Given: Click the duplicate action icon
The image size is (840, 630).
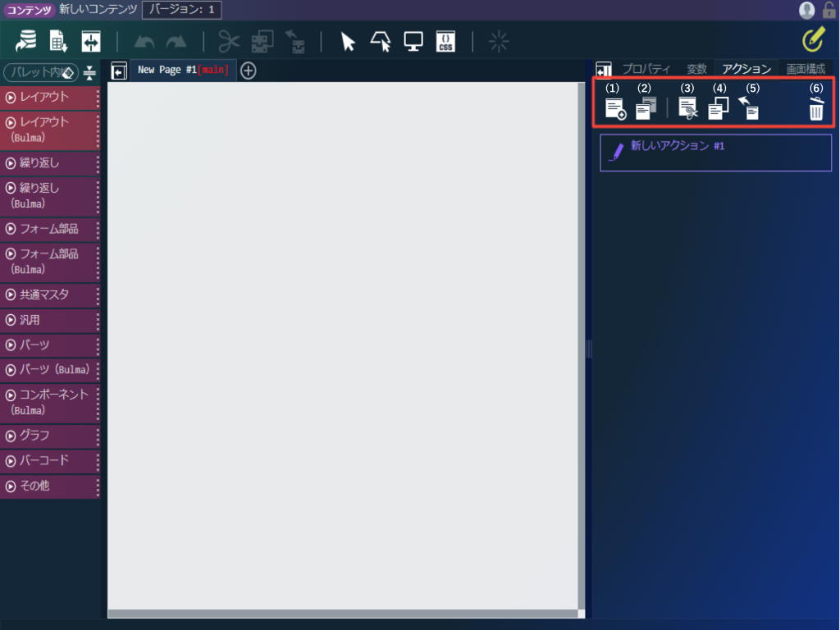Looking at the screenshot, I should point(646,108).
